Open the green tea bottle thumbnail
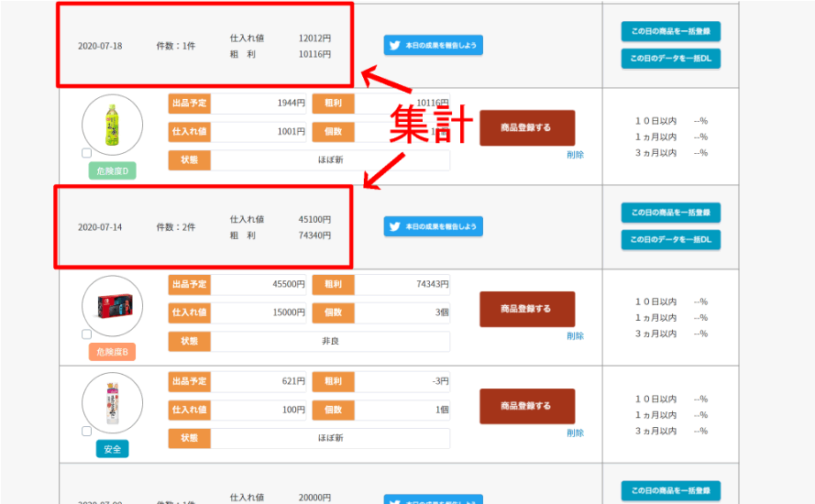 (112, 125)
